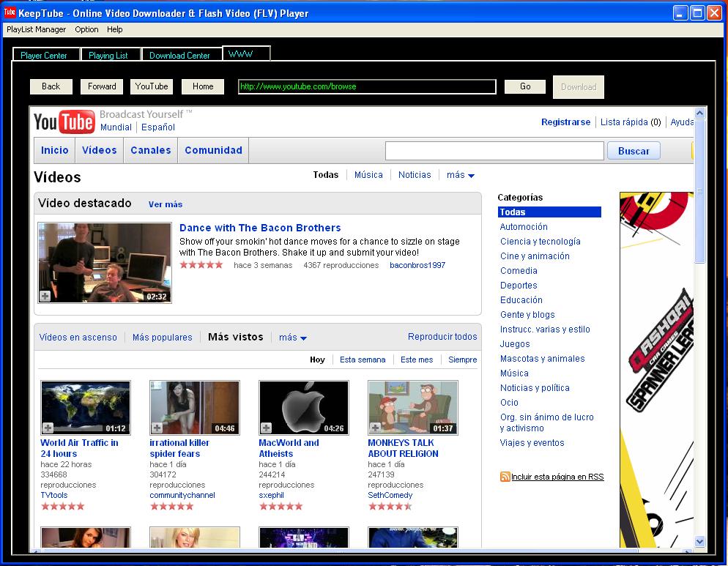Filter by Siempre
This screenshot has width=728, height=566.
tap(462, 360)
